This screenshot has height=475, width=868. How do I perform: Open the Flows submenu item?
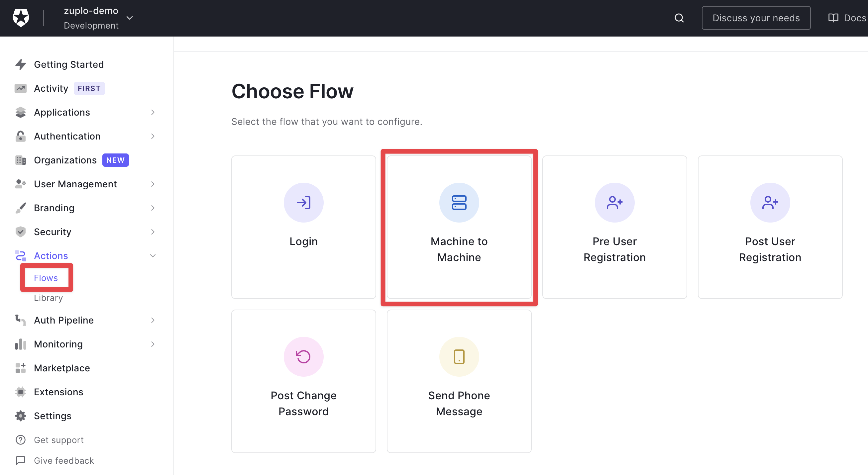[x=46, y=278]
